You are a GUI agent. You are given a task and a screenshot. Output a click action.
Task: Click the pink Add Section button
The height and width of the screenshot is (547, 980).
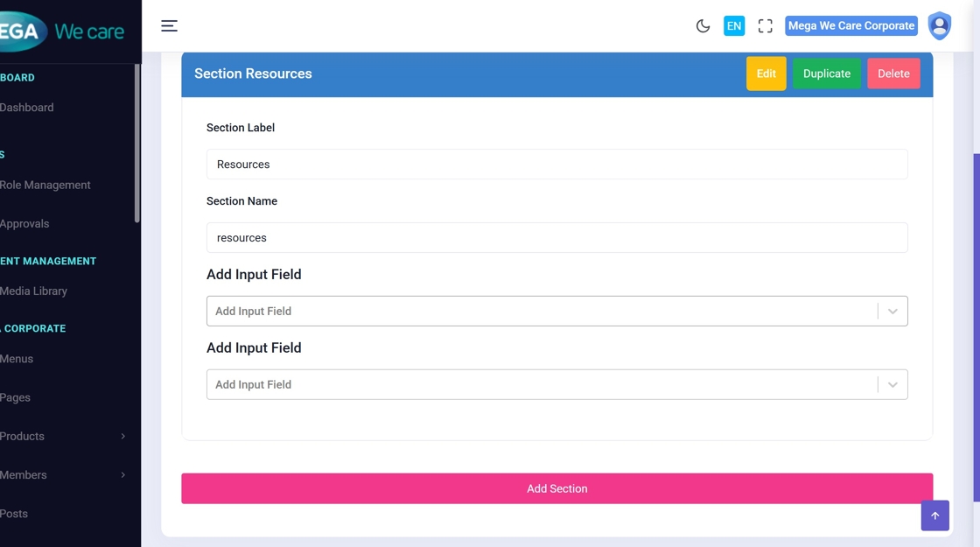point(556,488)
